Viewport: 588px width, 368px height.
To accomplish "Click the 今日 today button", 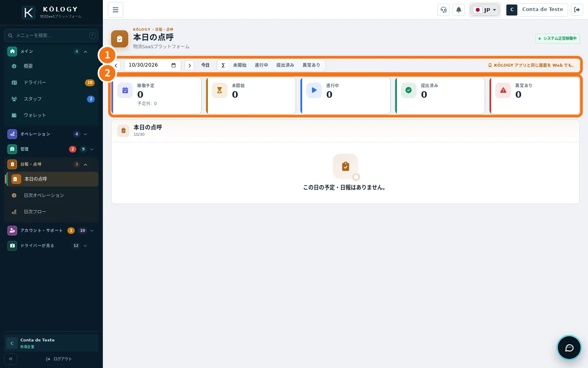I will 205,65.
